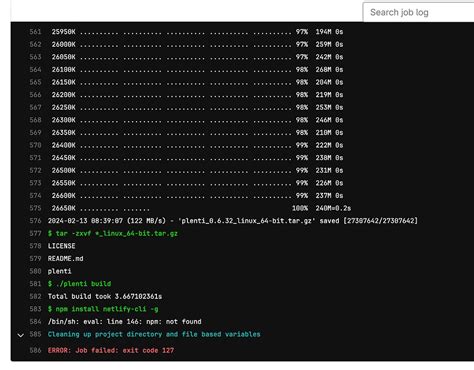Open line number 561 link
Viewport: 474px width, 370px height.
(35, 32)
